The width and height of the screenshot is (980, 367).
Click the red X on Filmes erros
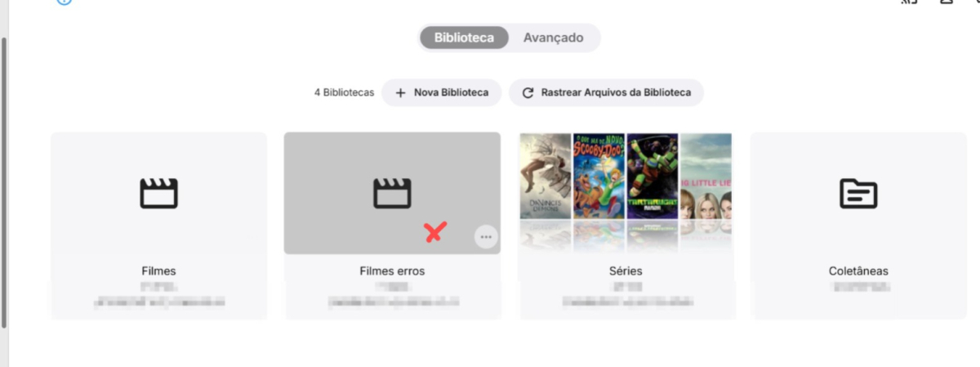(435, 232)
